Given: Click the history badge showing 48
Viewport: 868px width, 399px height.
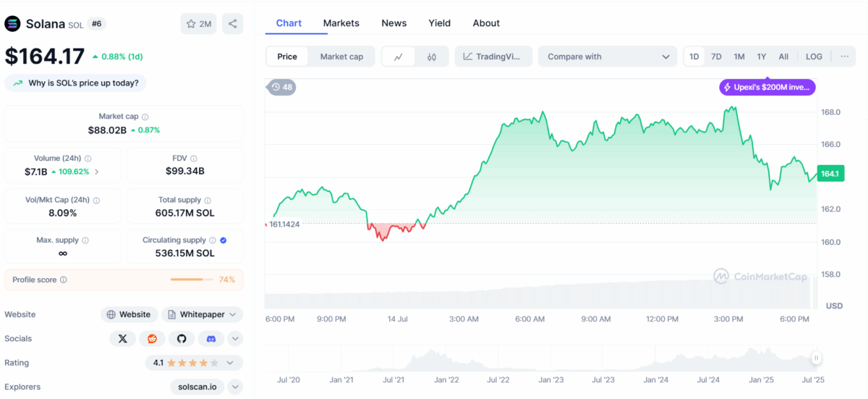Looking at the screenshot, I should tap(282, 87).
